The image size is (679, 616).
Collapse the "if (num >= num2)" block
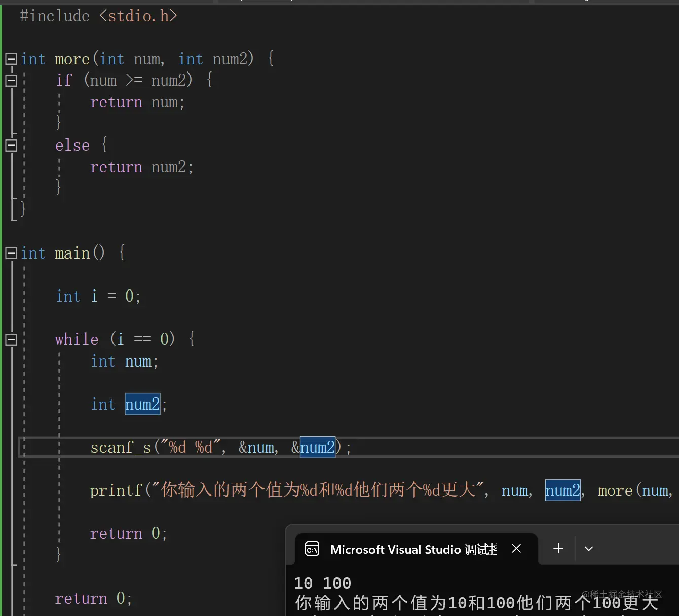11,80
